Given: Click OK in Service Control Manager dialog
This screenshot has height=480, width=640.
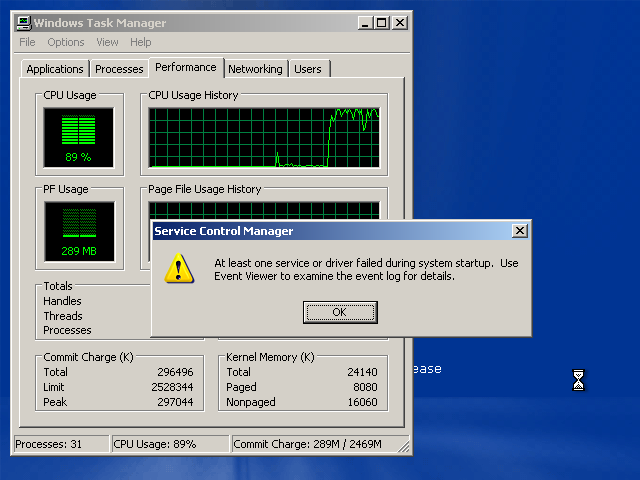Looking at the screenshot, I should pyautogui.click(x=340, y=312).
